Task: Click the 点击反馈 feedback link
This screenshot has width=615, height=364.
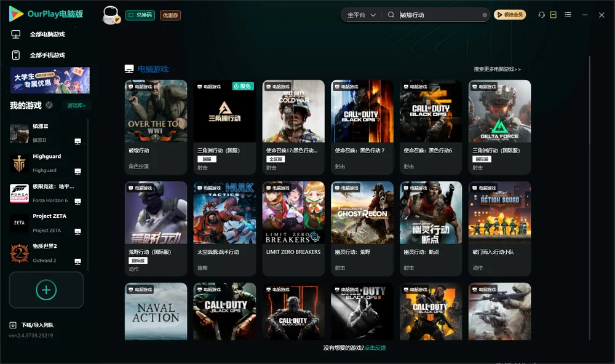Action: point(375,347)
